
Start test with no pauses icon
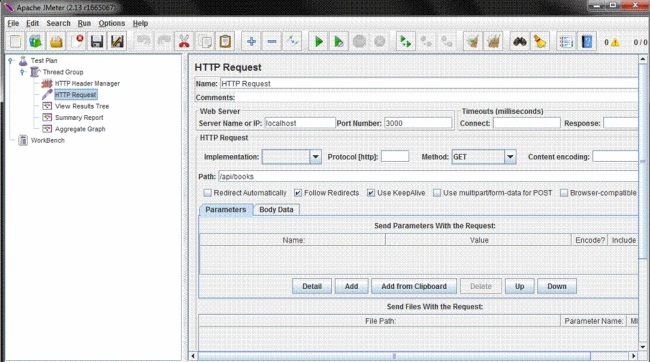(x=339, y=41)
